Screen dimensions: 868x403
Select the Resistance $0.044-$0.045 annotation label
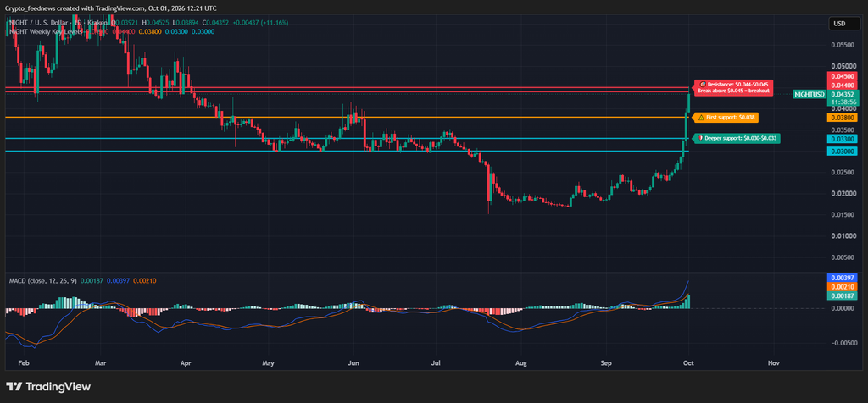(x=733, y=87)
